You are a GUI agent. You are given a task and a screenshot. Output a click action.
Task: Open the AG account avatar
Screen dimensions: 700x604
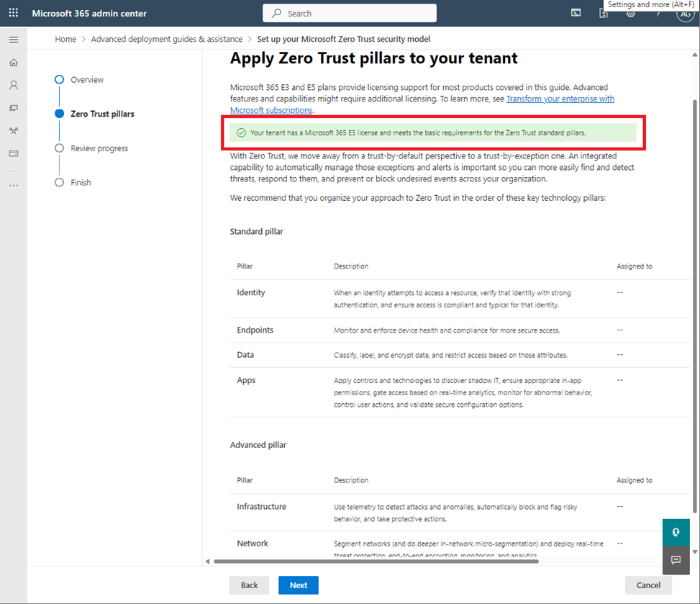pos(686,14)
